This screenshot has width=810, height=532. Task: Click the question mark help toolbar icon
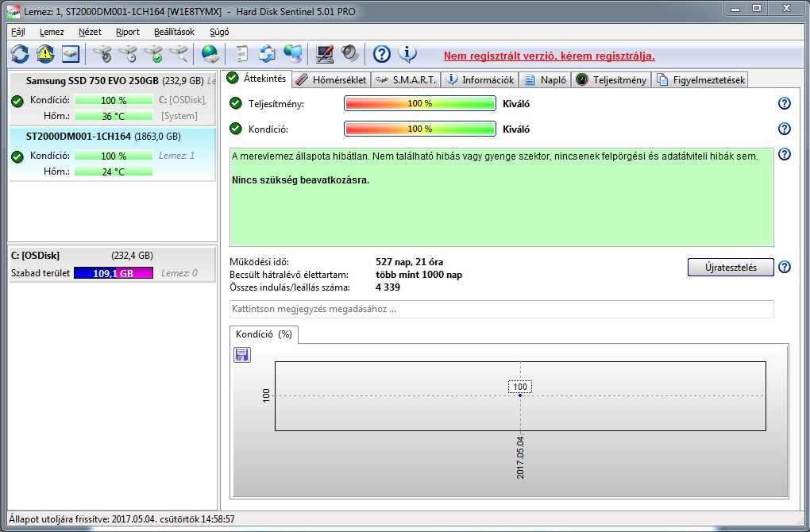coord(382,54)
